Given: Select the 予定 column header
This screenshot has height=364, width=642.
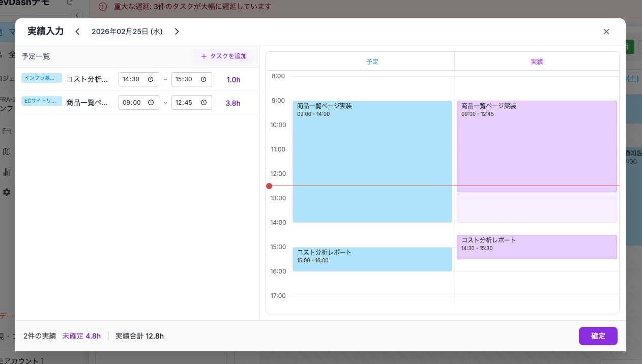Looking at the screenshot, I should [x=372, y=62].
